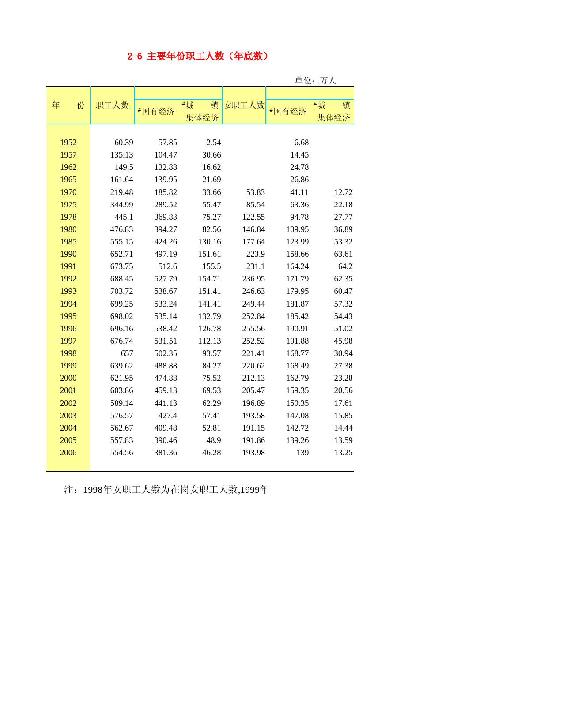Select year cell 1993
563x728 pixels.
coord(68,291)
